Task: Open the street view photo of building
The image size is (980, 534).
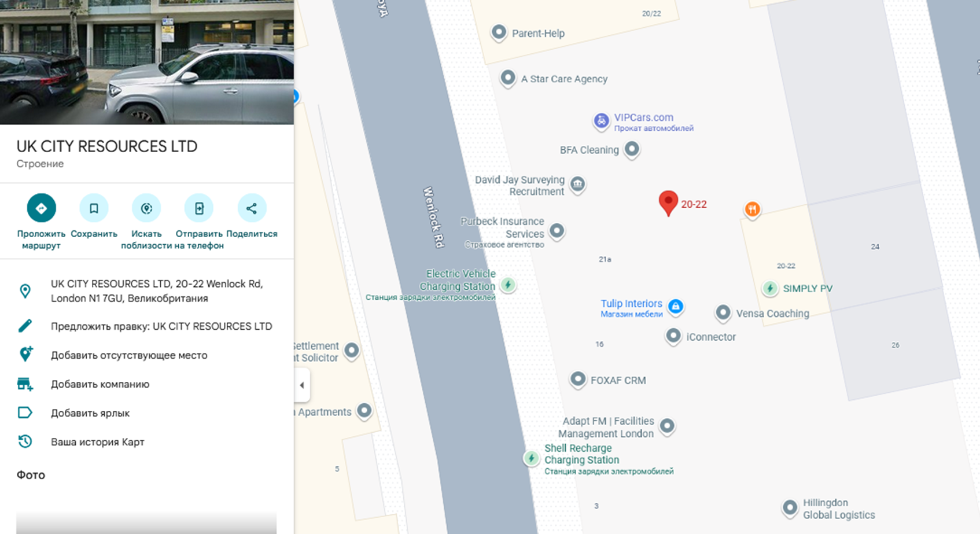Action: (147, 62)
